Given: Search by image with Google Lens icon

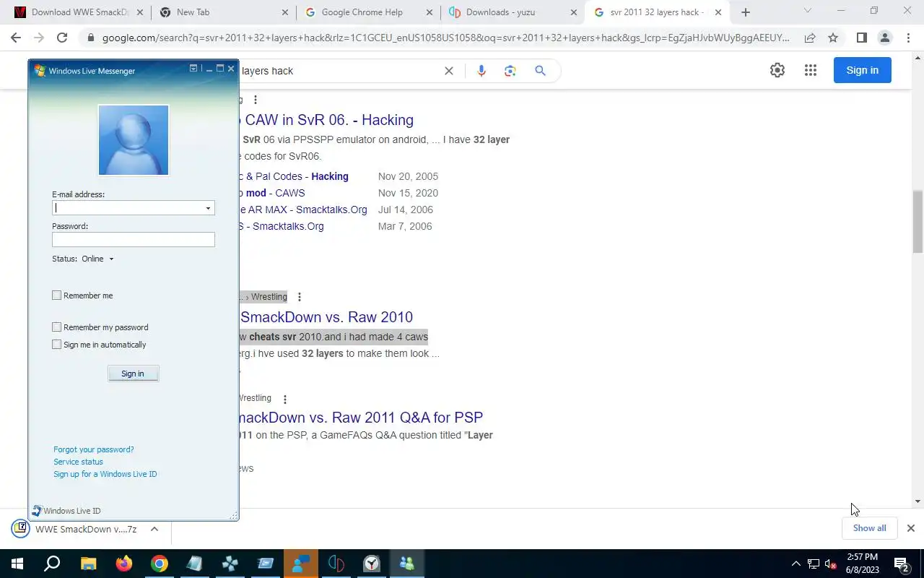Looking at the screenshot, I should 510,71.
